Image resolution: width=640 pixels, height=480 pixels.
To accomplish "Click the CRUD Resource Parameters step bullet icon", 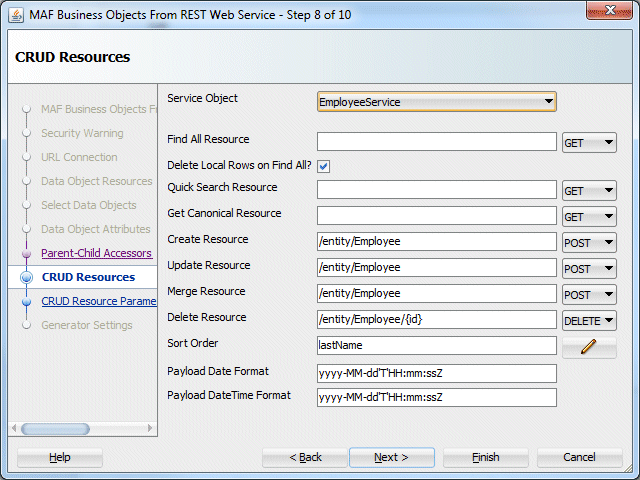I will 27,302.
